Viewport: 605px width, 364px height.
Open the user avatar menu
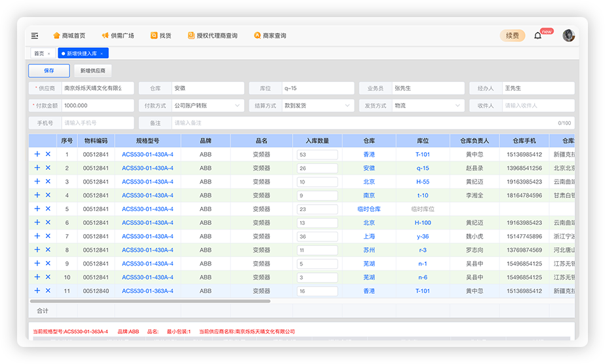click(568, 35)
